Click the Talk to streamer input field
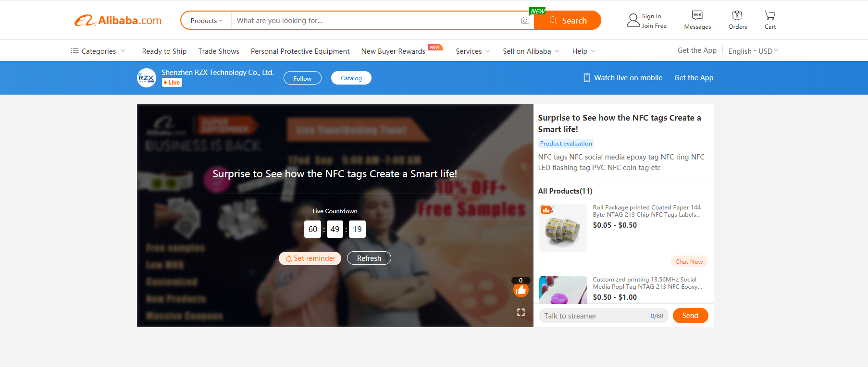Viewport: 868px width, 367px height. coord(604,316)
